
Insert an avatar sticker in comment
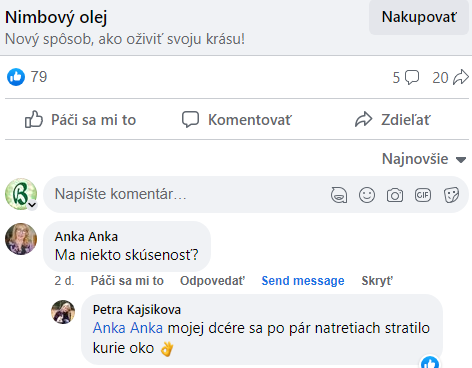339,195
